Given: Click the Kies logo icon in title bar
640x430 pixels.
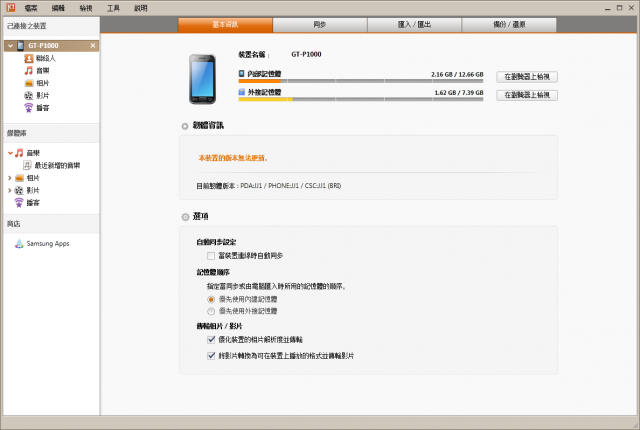Looking at the screenshot, I should coord(11,7).
